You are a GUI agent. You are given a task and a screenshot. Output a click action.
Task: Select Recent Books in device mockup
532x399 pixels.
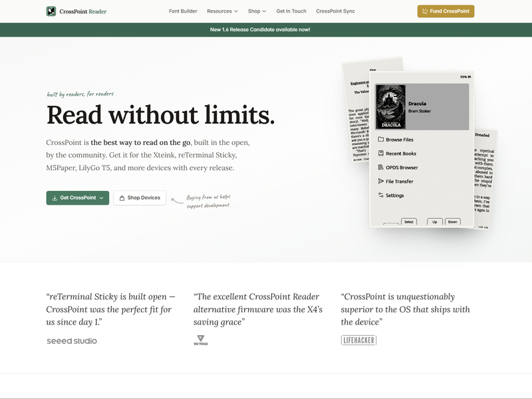[401, 154]
